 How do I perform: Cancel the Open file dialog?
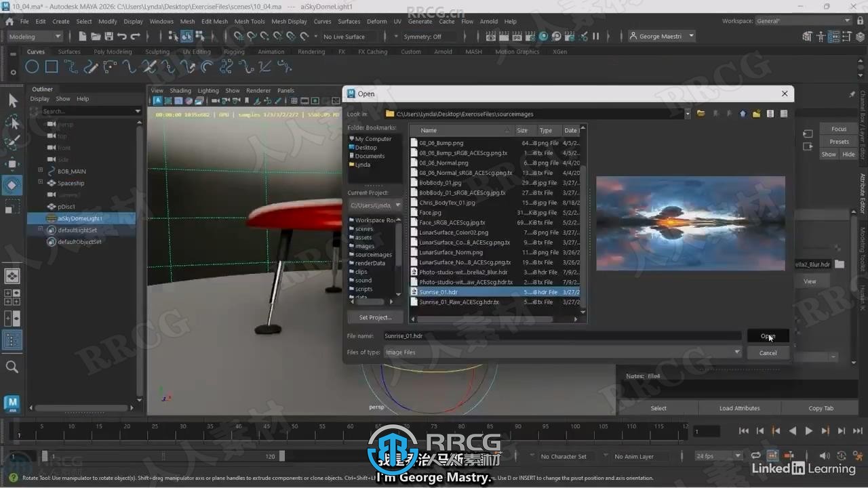(x=768, y=352)
